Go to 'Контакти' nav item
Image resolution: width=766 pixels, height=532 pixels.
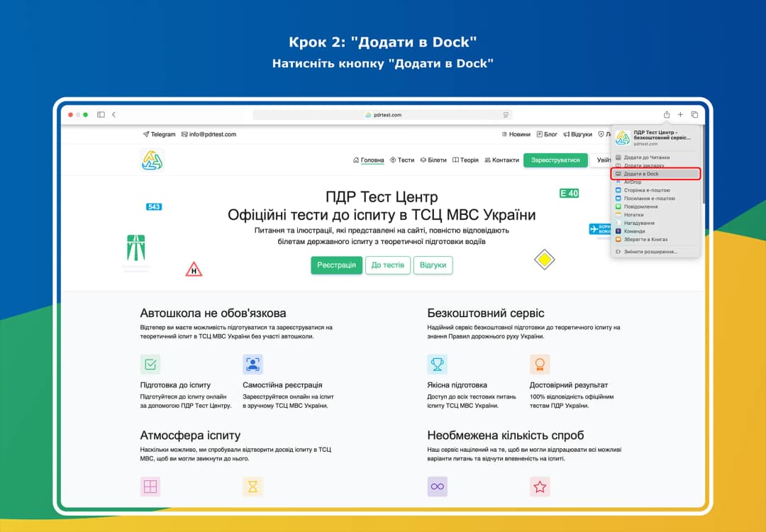[501, 160]
